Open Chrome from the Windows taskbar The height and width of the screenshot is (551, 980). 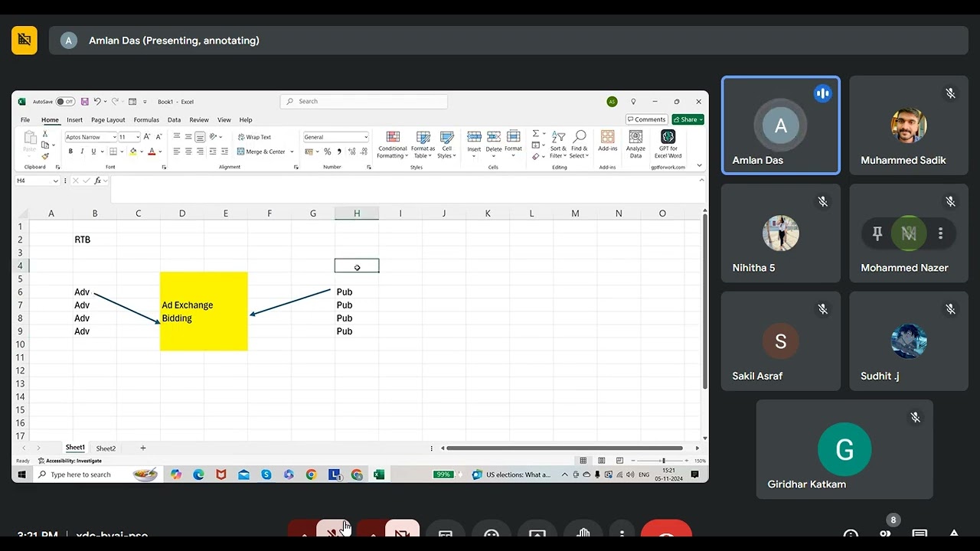312,474
